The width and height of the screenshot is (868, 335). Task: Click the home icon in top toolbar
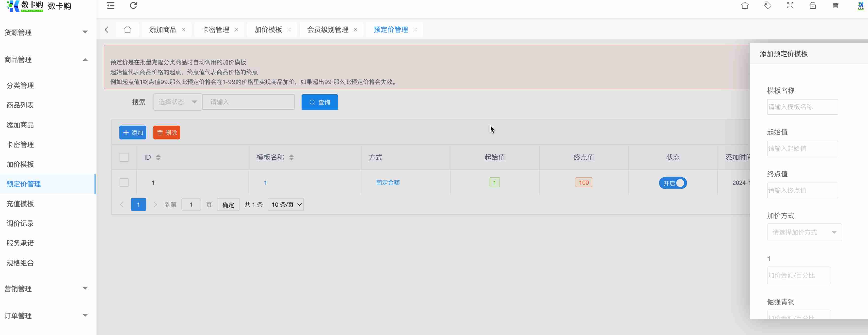pyautogui.click(x=745, y=6)
